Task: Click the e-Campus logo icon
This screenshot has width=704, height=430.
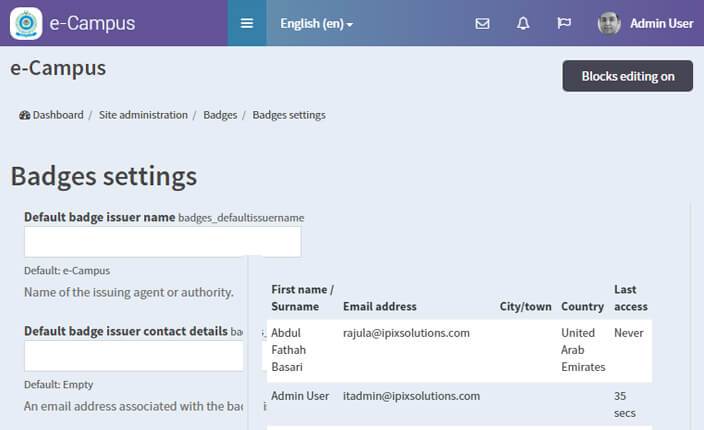Action: tap(26, 23)
